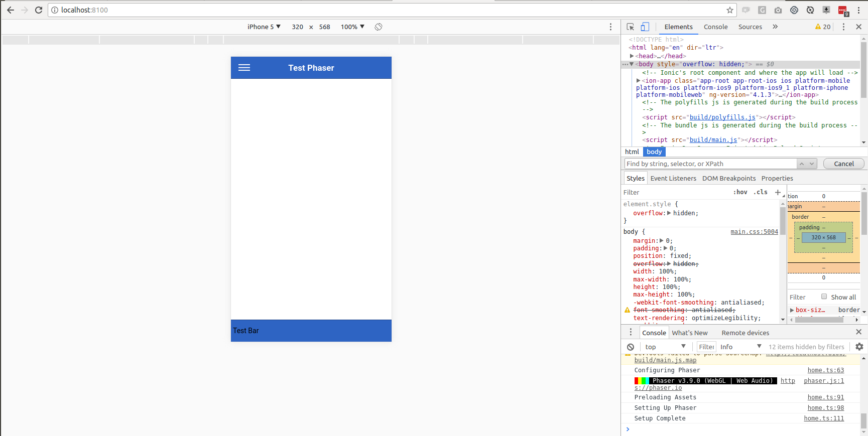The height and width of the screenshot is (436, 868).
Task: Open phaser.js:1 source link
Action: click(824, 381)
